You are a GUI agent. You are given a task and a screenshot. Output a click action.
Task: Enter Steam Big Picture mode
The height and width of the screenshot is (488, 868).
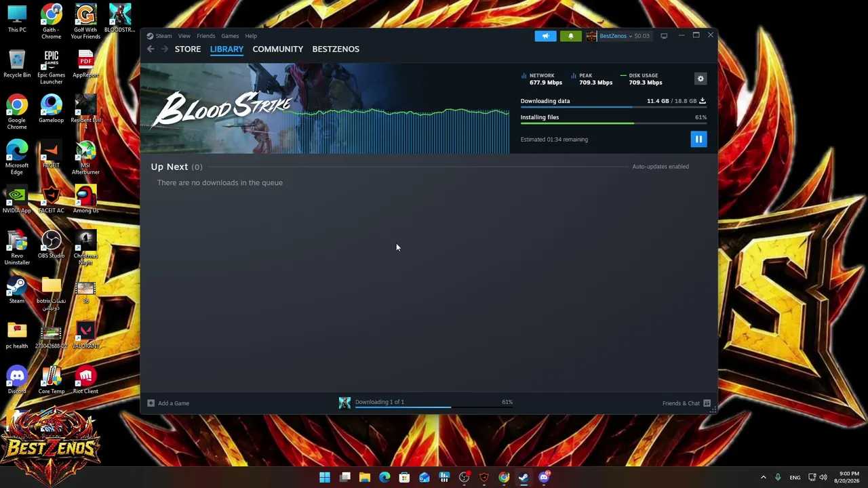tap(664, 36)
